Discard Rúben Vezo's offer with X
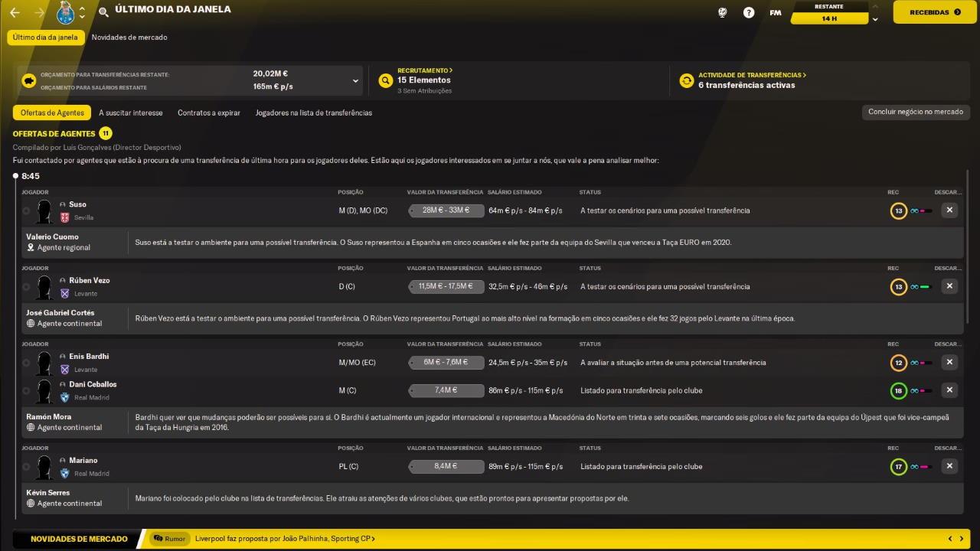Image resolution: width=980 pixels, height=551 pixels. pos(949,285)
